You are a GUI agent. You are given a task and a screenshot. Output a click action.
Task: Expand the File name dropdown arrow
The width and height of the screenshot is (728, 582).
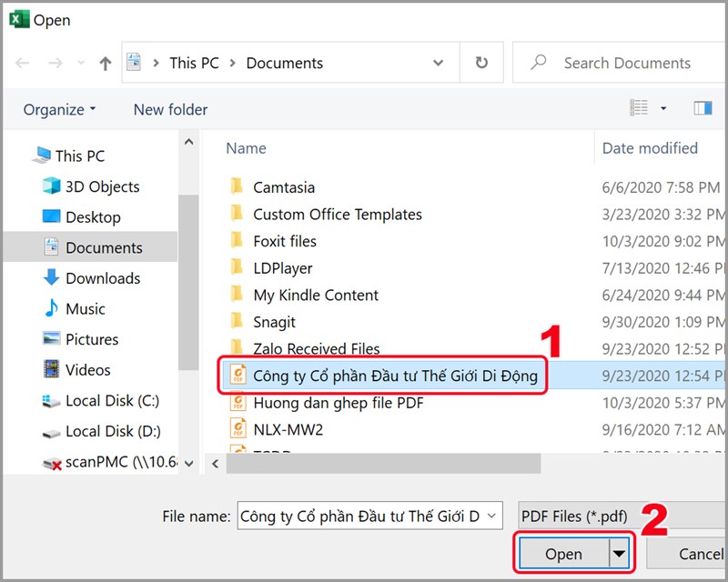[x=491, y=516]
